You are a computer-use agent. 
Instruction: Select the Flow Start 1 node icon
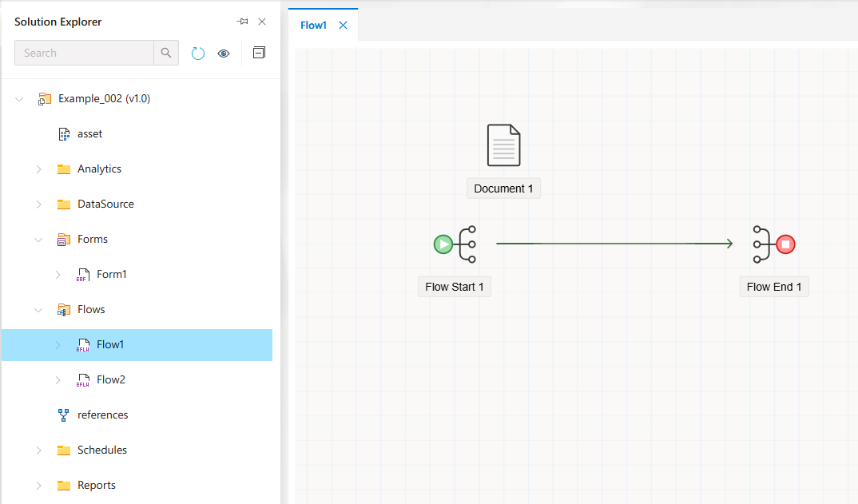[455, 244]
